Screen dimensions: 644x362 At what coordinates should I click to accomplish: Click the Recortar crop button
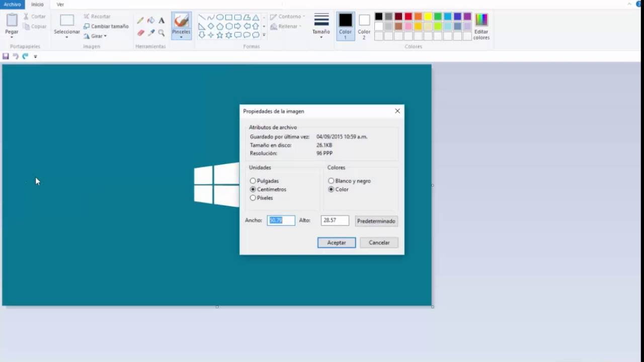click(x=97, y=16)
